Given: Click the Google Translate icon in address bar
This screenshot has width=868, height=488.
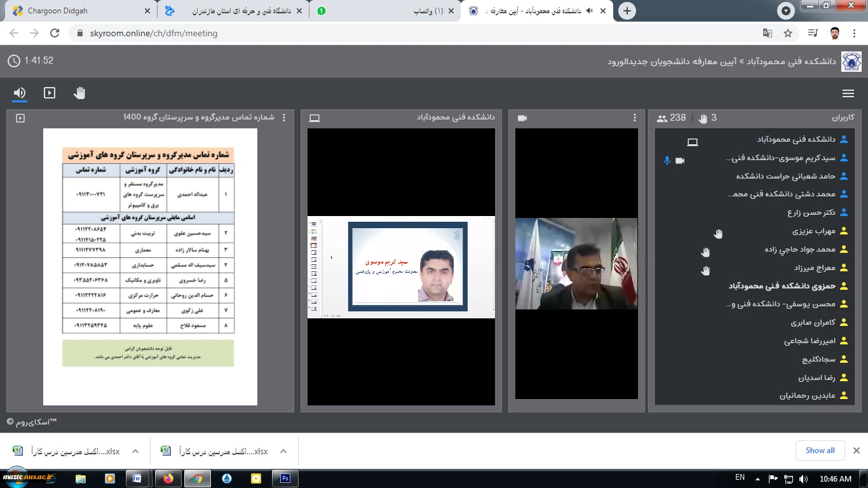Looking at the screenshot, I should pos(768,33).
